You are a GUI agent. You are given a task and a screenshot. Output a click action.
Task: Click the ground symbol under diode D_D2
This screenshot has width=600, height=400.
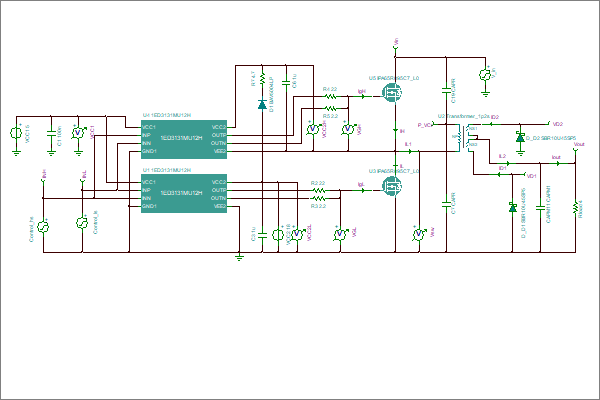tap(520, 153)
